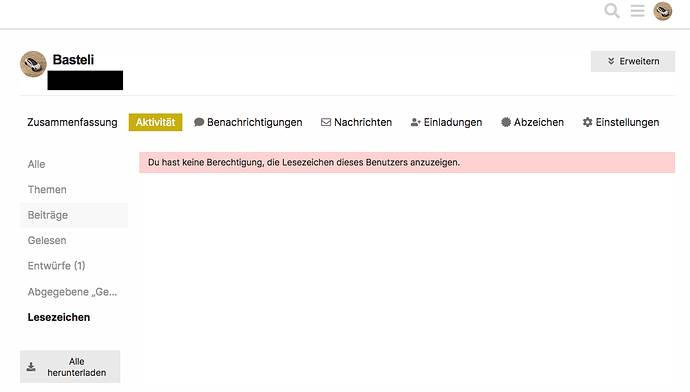This screenshot has height=392, width=690.
Task: Click the permission error message text
Action: coord(304,162)
